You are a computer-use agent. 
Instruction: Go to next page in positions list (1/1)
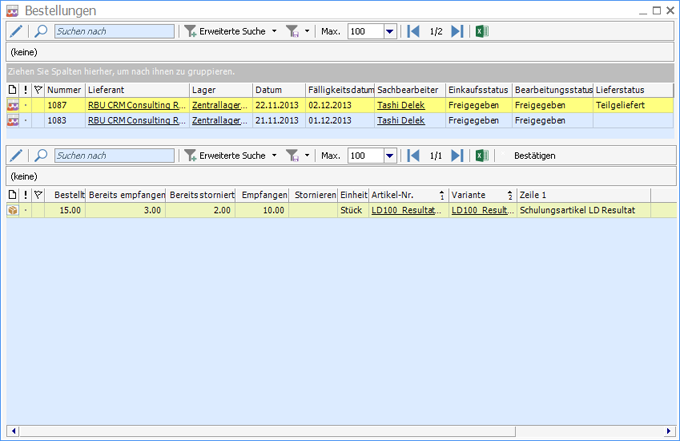coord(457,155)
